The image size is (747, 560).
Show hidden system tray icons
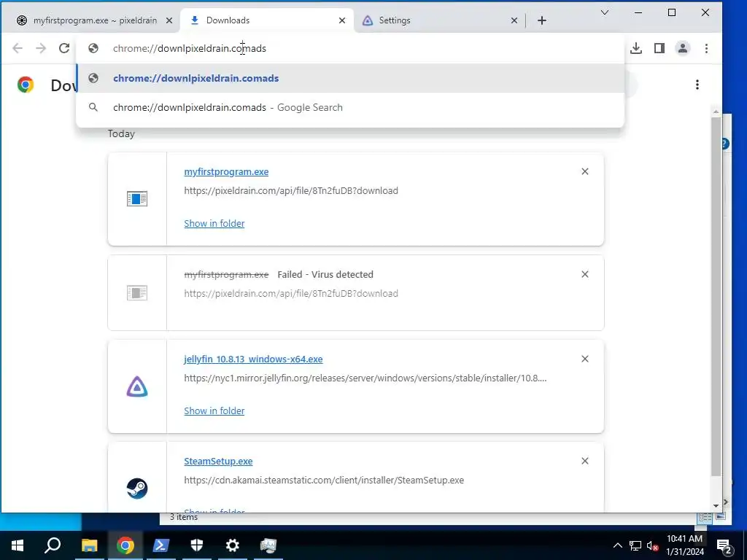[x=617, y=545]
